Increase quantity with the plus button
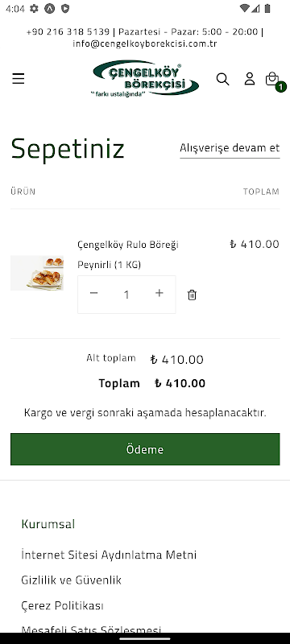The image size is (290, 644). [x=159, y=293]
